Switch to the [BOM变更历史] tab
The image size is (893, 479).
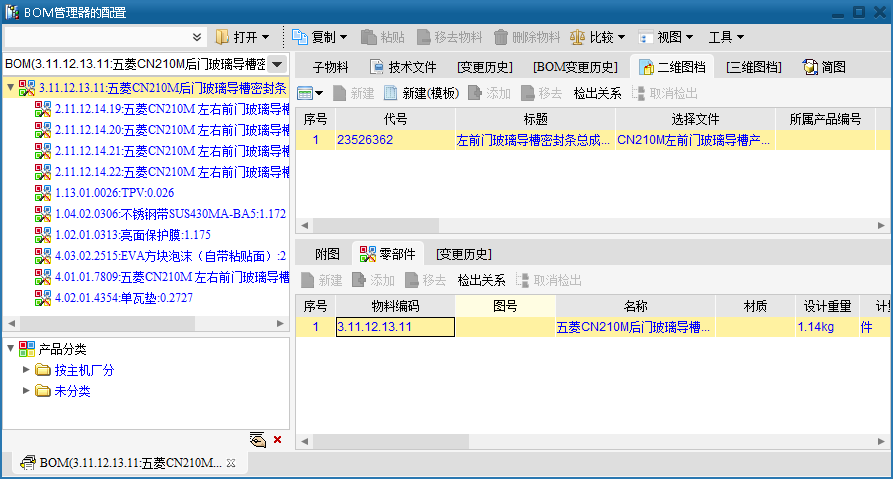click(x=575, y=67)
